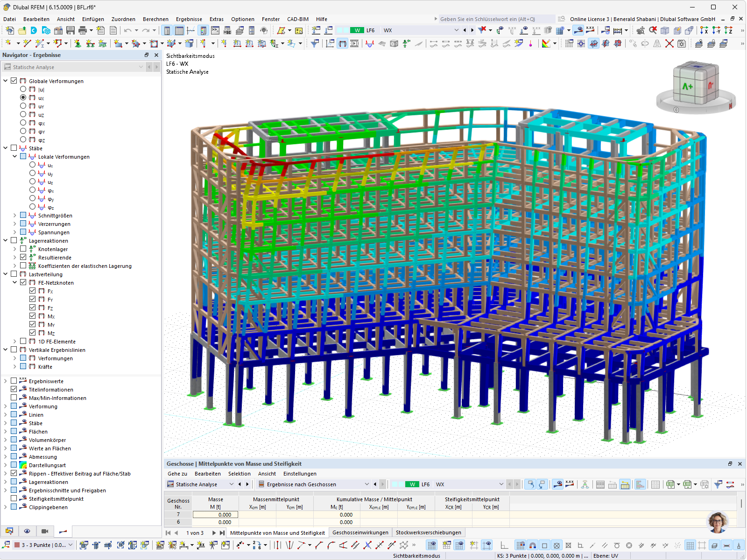Click the Massenmittelpunkt column header
This screenshot has height=560, width=747.
(x=276, y=499)
